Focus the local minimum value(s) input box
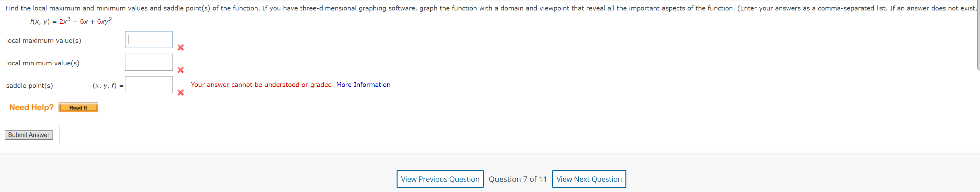The image size is (980, 192). click(x=149, y=62)
